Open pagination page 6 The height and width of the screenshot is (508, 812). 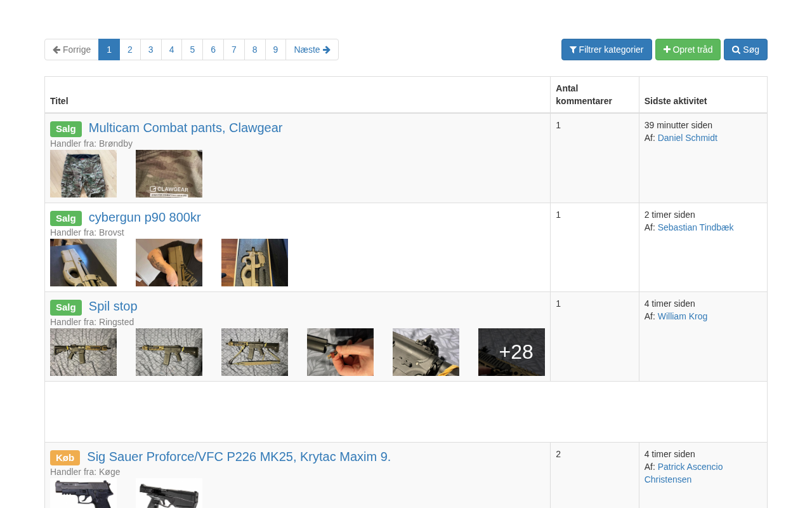(213, 50)
